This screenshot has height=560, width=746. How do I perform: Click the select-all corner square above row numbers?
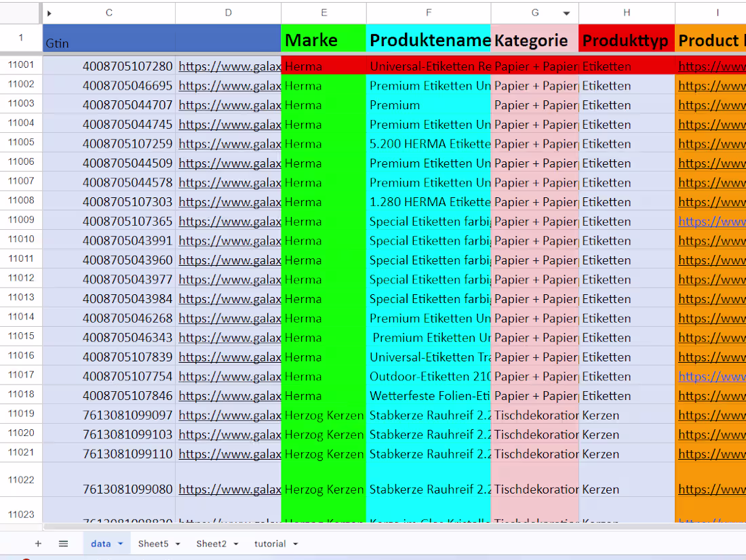pos(20,13)
